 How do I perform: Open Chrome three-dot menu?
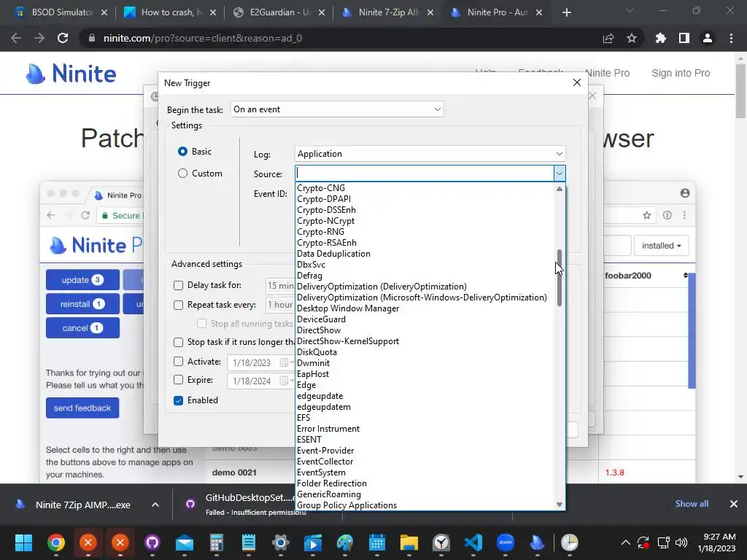(x=731, y=38)
